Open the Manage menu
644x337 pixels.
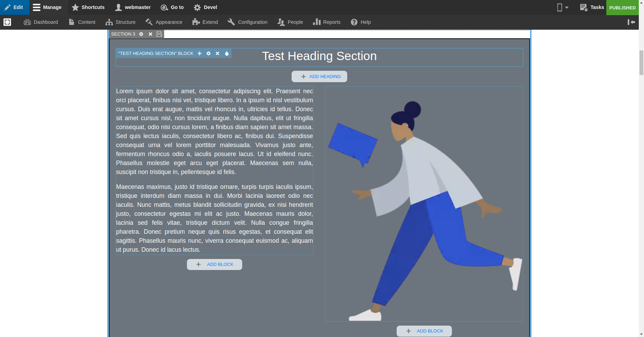[x=48, y=7]
